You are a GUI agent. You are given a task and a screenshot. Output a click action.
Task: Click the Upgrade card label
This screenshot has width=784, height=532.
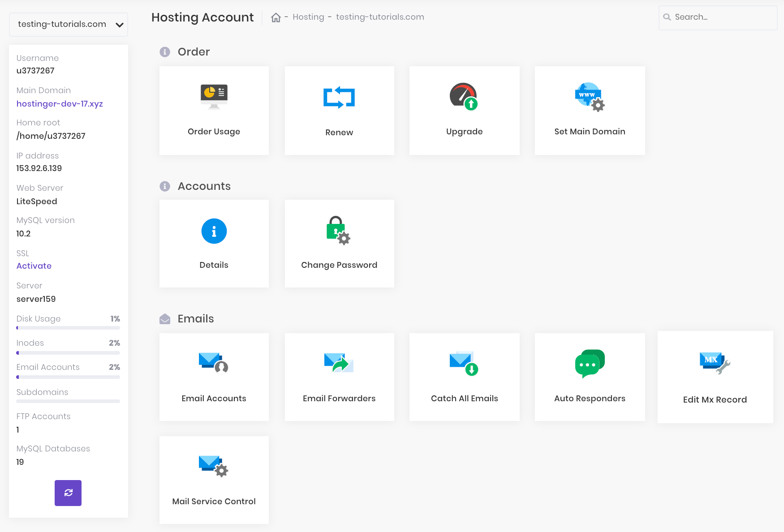coord(465,132)
